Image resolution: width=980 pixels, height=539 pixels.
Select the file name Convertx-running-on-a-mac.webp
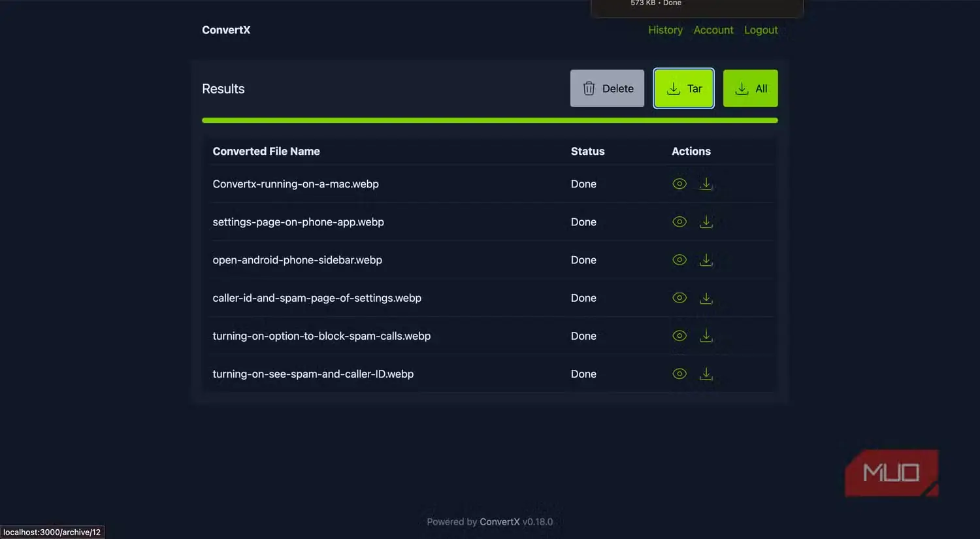pyautogui.click(x=296, y=184)
